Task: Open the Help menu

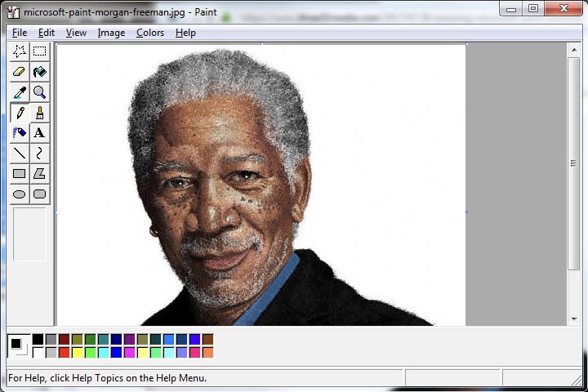Action: tap(185, 33)
